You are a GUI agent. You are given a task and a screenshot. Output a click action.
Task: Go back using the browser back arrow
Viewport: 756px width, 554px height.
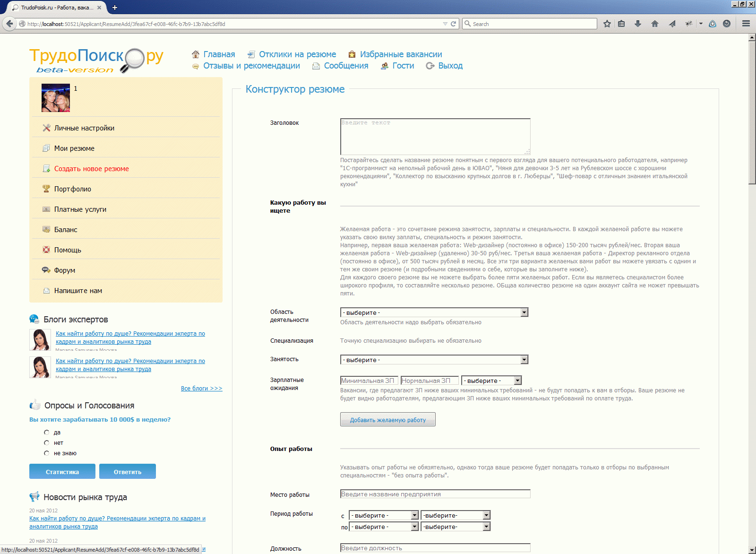click(9, 24)
